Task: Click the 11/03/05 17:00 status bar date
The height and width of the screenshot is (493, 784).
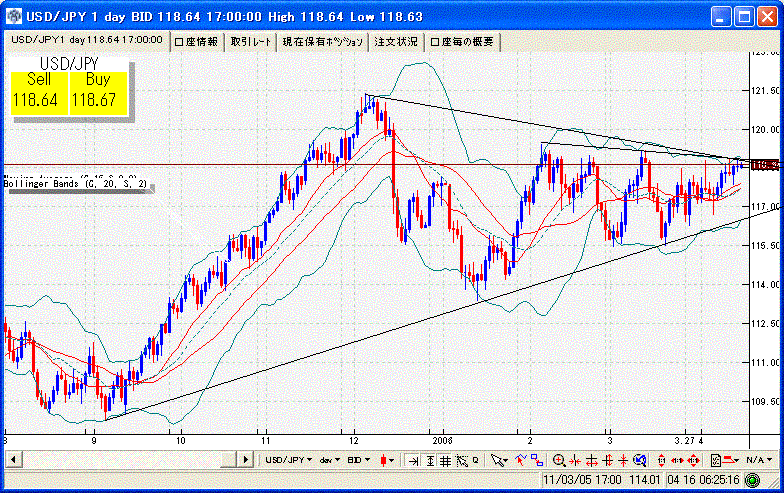Action: click(x=582, y=480)
